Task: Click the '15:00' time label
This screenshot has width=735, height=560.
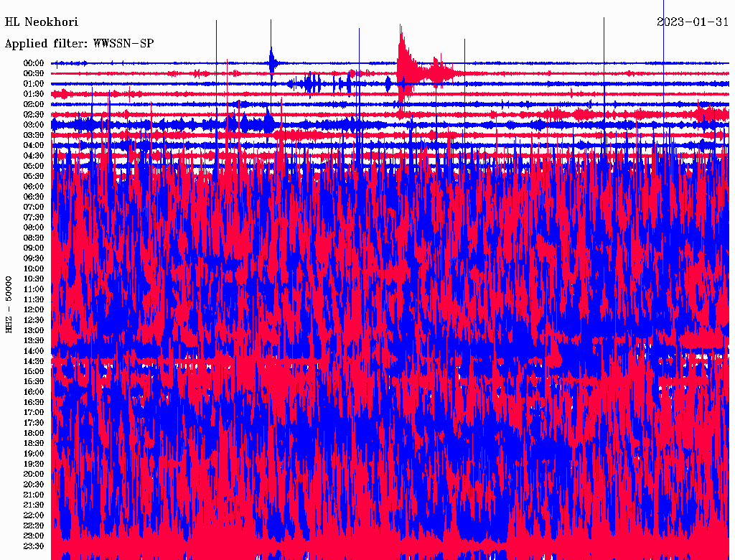Action: [34, 371]
